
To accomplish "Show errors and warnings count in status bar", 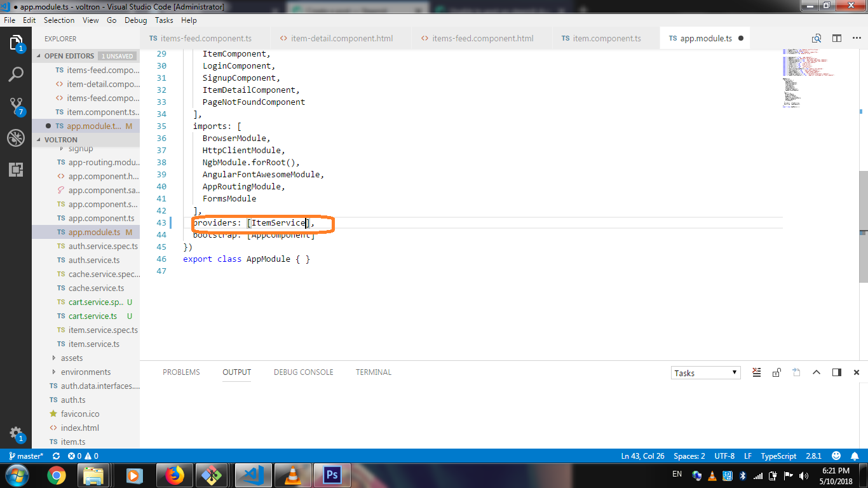I will point(83,456).
